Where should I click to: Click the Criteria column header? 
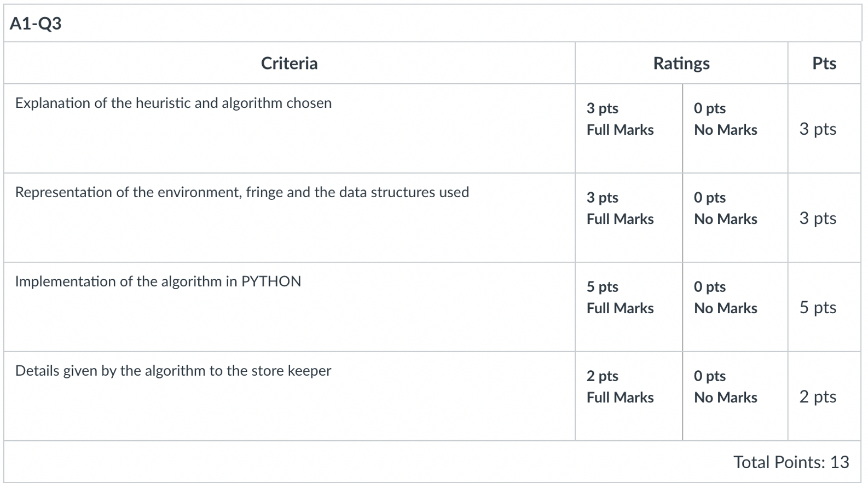pos(289,64)
